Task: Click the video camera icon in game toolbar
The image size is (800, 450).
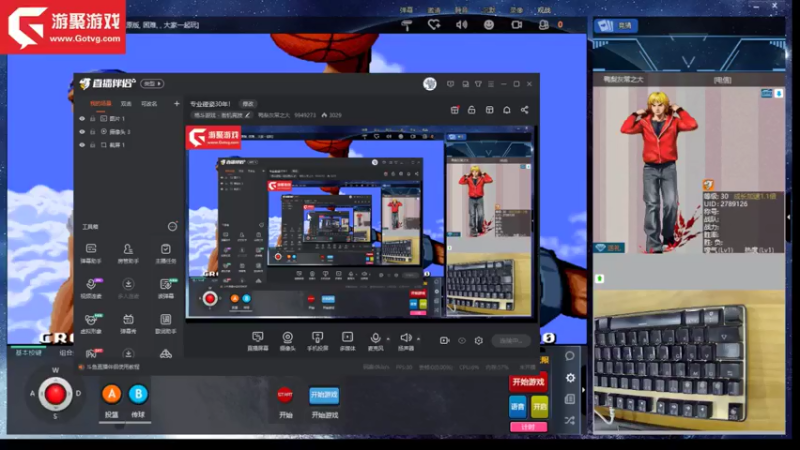Action: 517,24
